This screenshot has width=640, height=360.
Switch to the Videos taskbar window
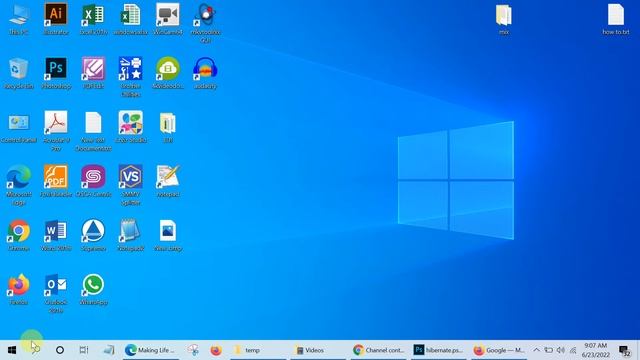tap(318, 350)
